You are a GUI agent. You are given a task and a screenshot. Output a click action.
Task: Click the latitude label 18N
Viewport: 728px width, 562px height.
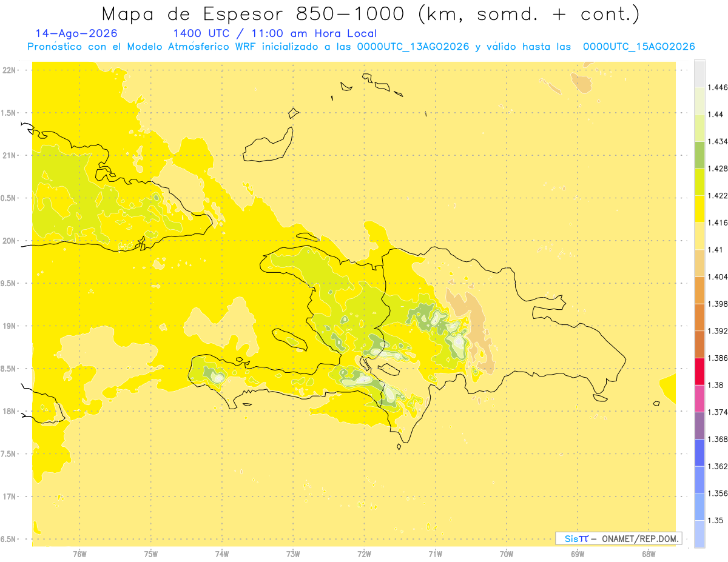click(10, 411)
